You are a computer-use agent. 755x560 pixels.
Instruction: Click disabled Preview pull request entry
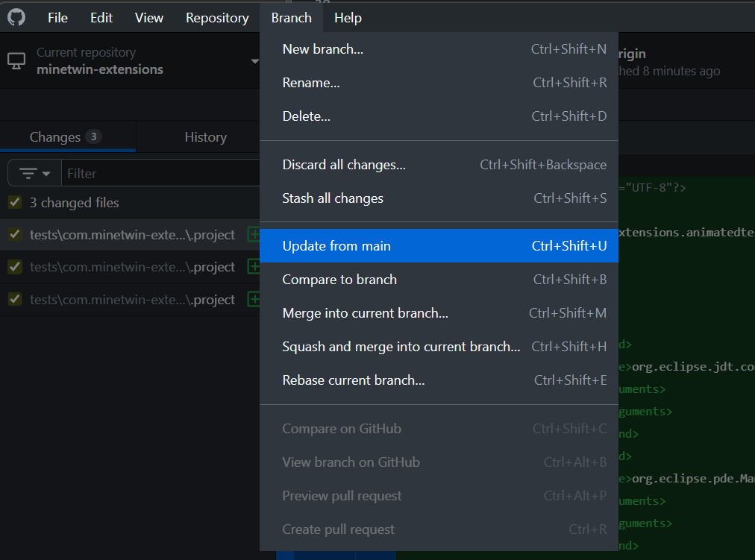click(x=439, y=496)
